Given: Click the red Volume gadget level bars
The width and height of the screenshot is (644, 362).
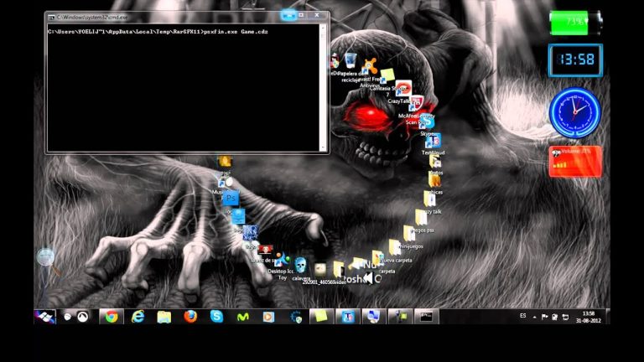Looking at the screenshot, I should tap(560, 165).
